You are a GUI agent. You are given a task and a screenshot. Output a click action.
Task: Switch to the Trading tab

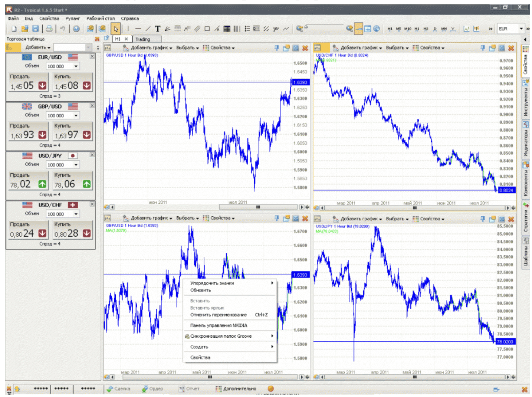point(143,39)
